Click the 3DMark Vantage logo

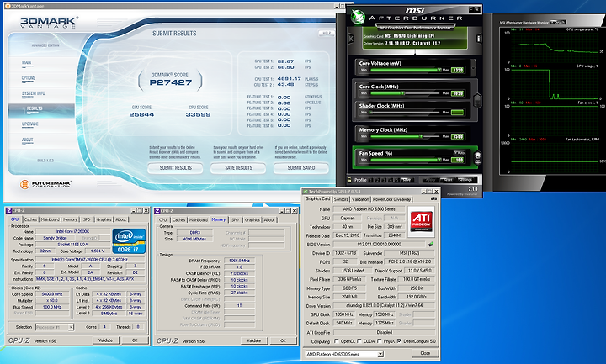[49, 23]
